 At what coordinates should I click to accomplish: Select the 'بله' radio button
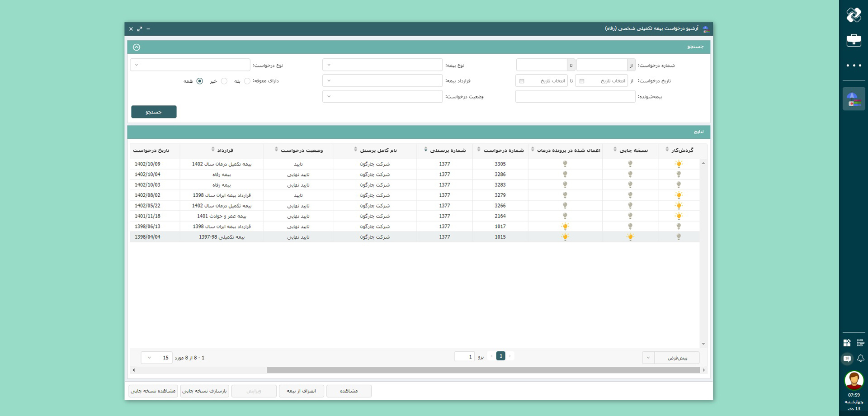coord(247,81)
